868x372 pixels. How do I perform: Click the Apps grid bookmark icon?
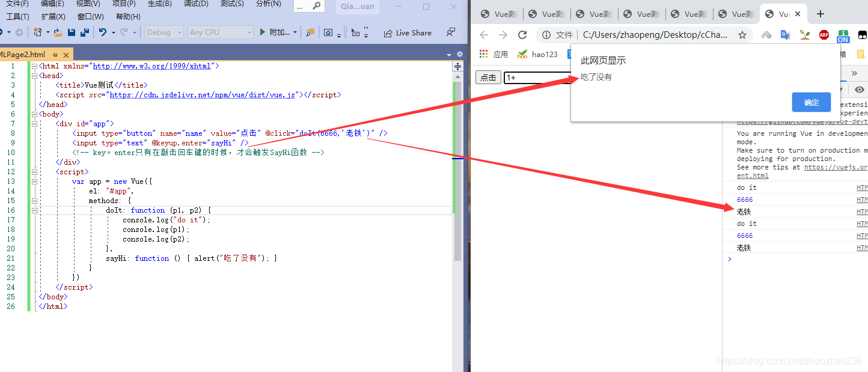(x=483, y=54)
